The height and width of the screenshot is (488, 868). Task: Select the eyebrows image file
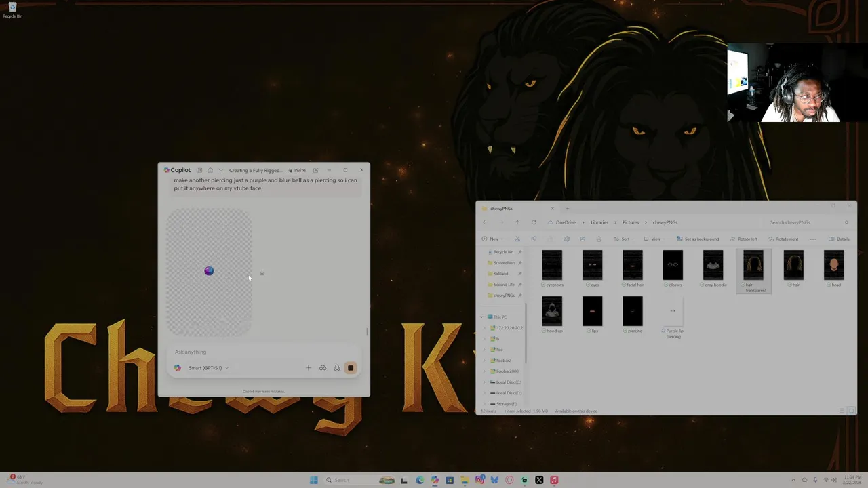coord(552,268)
